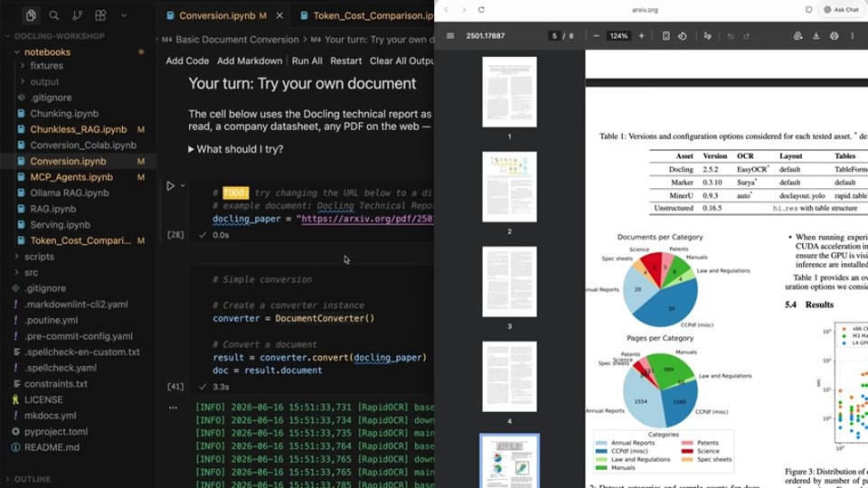The width and height of the screenshot is (868, 488).
Task: Open PDF viewer more actions menu
Action: coord(853,36)
